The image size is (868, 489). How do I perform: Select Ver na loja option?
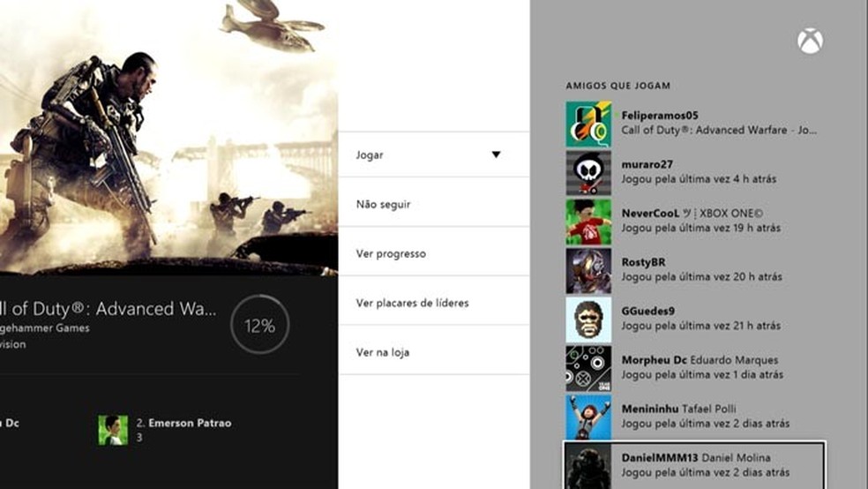pos(434,351)
